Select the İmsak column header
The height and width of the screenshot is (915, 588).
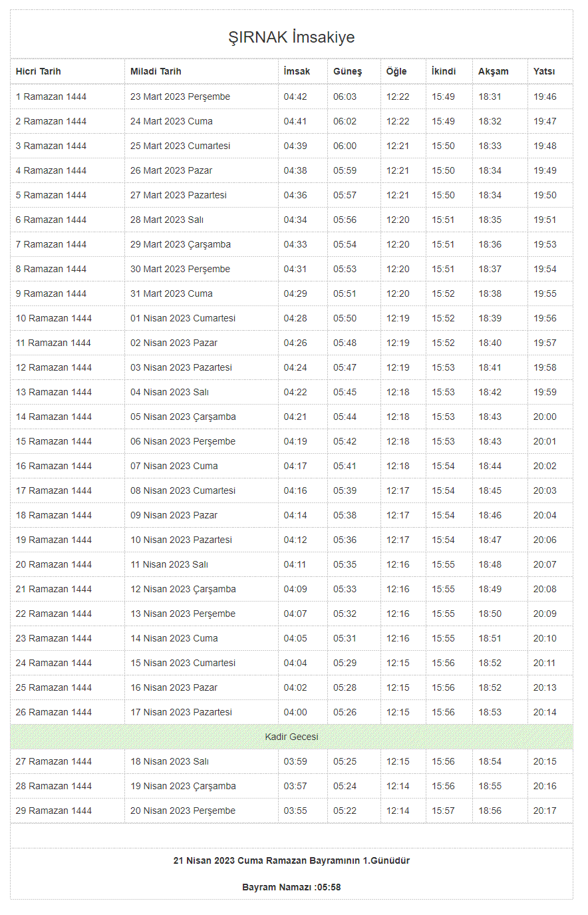pyautogui.click(x=297, y=71)
